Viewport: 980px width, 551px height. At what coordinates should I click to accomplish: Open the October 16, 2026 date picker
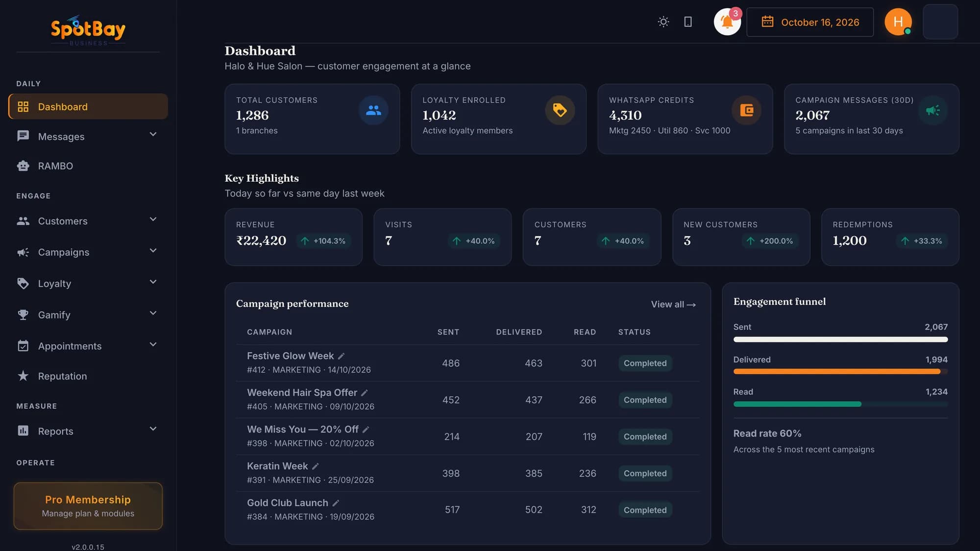click(x=809, y=22)
